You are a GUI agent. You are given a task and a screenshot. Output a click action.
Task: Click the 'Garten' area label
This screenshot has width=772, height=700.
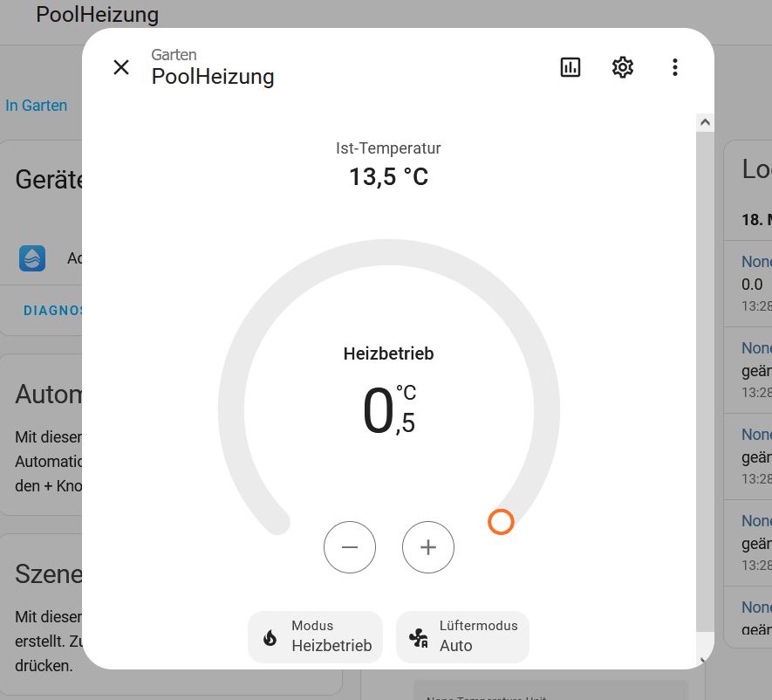click(x=174, y=55)
